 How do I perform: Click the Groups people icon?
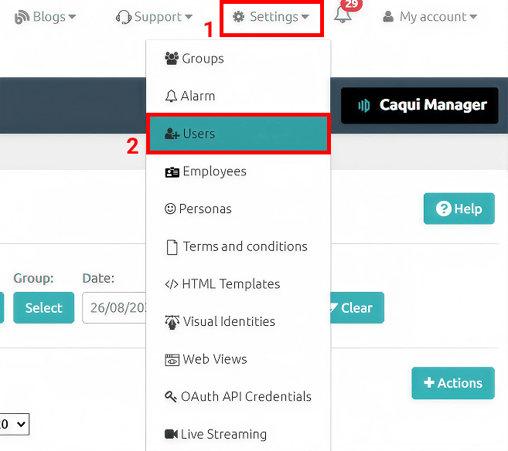point(172,59)
